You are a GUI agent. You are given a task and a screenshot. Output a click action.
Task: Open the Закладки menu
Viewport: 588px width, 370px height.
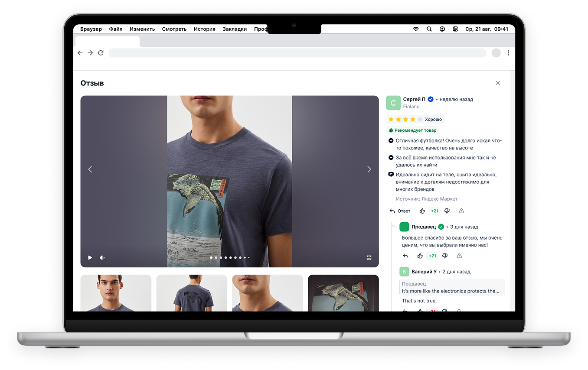click(x=235, y=29)
